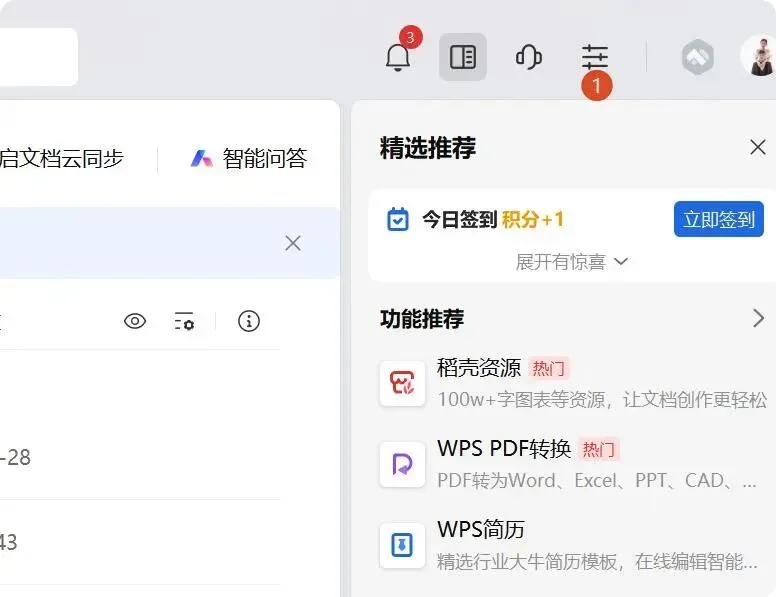Click the 智能问答 colorful logo icon

pyautogui.click(x=201, y=159)
